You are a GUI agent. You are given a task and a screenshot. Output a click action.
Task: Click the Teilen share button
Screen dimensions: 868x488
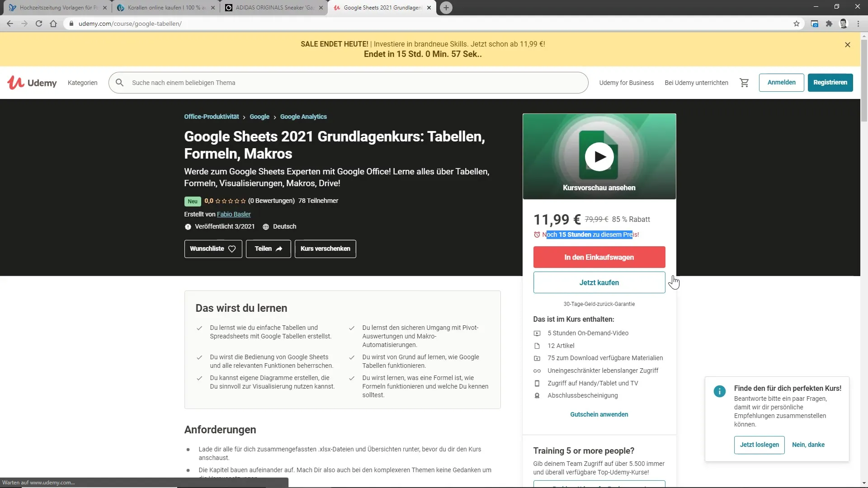(x=268, y=249)
